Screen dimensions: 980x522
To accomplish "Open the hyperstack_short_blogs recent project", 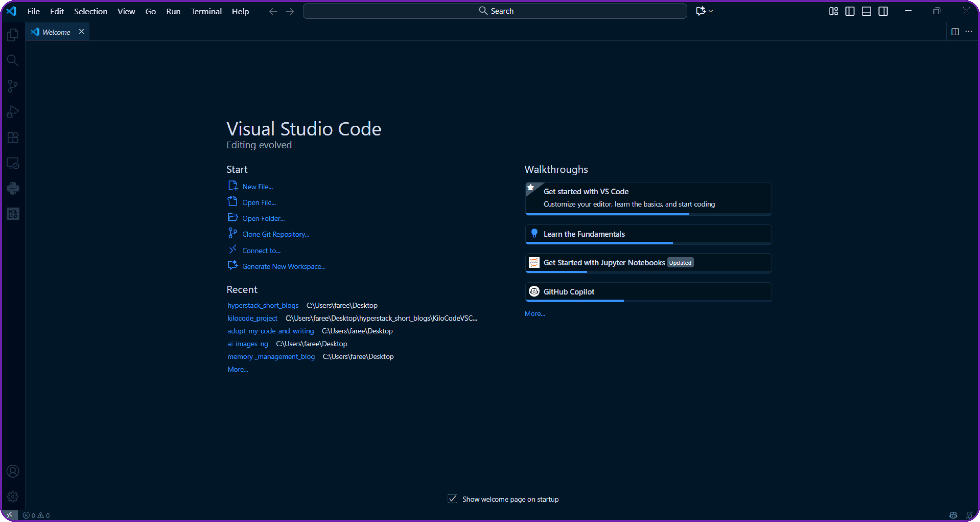I will pyautogui.click(x=262, y=305).
